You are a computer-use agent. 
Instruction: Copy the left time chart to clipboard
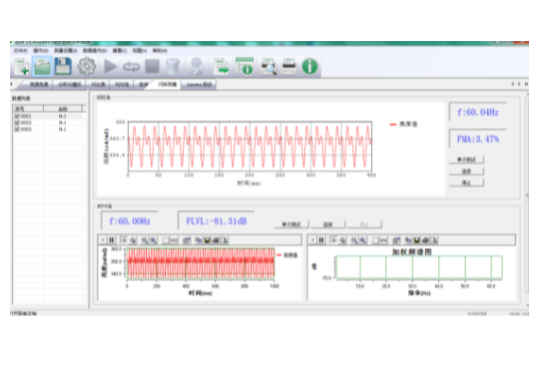[x=199, y=240]
